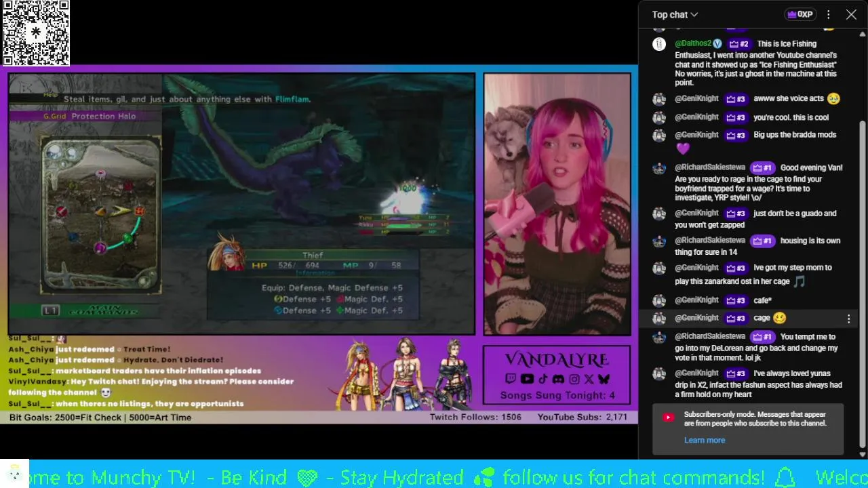
Task: Click the Twitch icon under VANDALYRE
Action: click(510, 380)
